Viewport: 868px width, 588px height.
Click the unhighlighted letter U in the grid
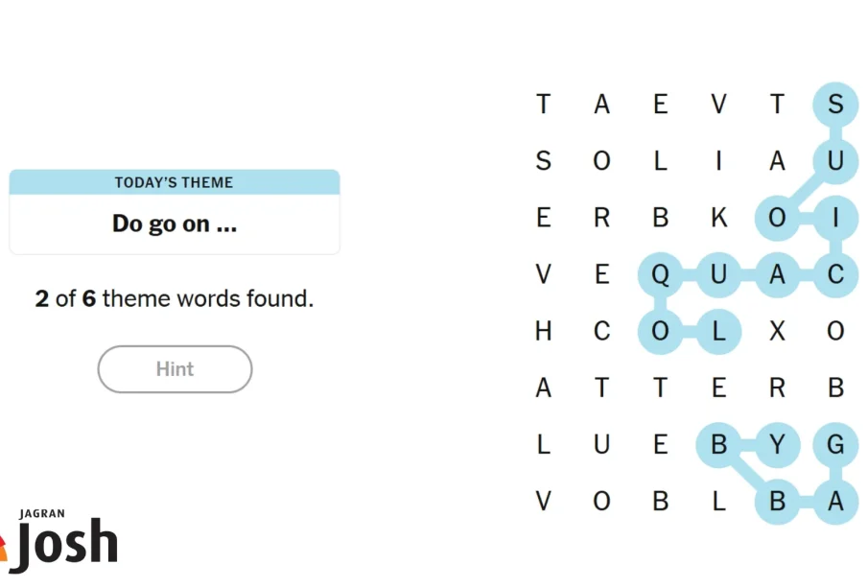tap(601, 445)
